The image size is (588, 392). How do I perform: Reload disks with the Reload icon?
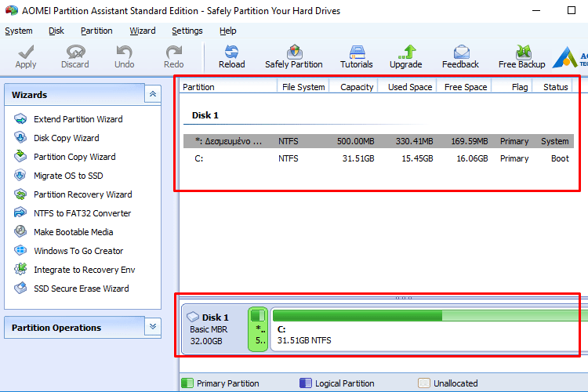[x=232, y=52]
